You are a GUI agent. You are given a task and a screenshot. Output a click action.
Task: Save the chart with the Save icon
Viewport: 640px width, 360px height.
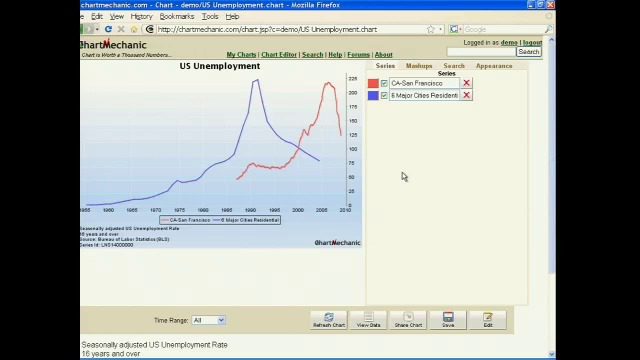click(x=448, y=320)
